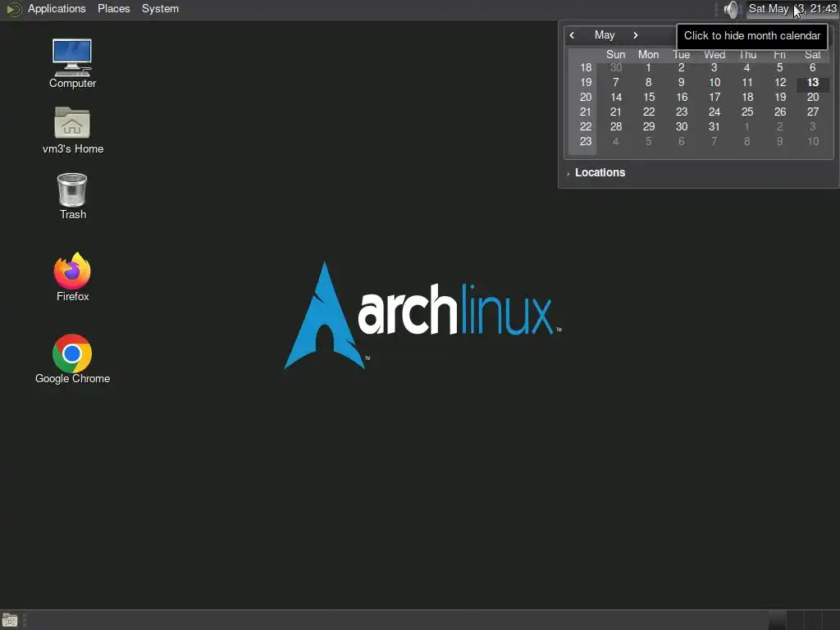Viewport: 840px width, 630px height.
Task: Select Saturday May 6 in the calendar
Action: [813, 67]
